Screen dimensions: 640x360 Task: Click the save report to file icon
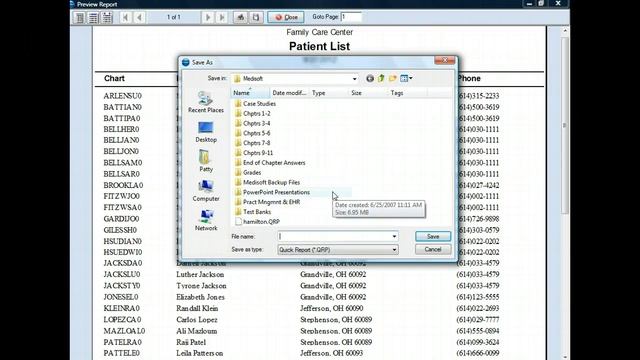point(256,18)
